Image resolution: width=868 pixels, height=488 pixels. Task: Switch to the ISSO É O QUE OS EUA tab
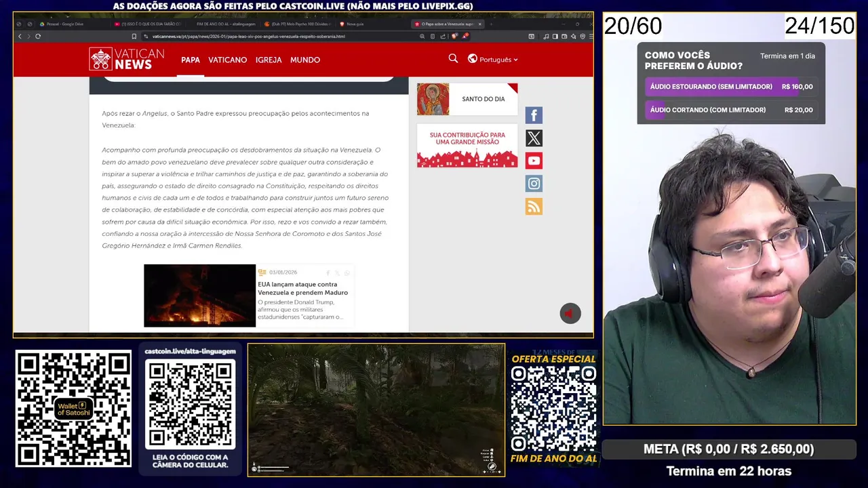point(148,24)
